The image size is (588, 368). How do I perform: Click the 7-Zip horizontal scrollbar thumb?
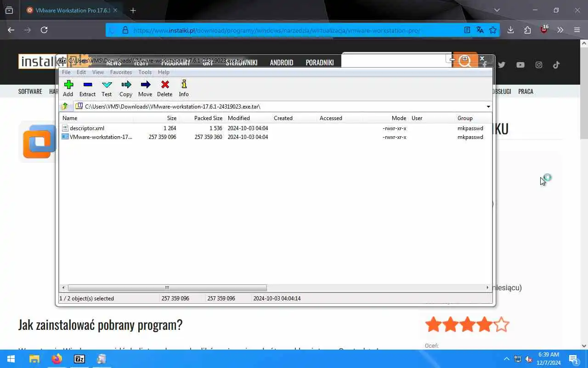[167, 288]
